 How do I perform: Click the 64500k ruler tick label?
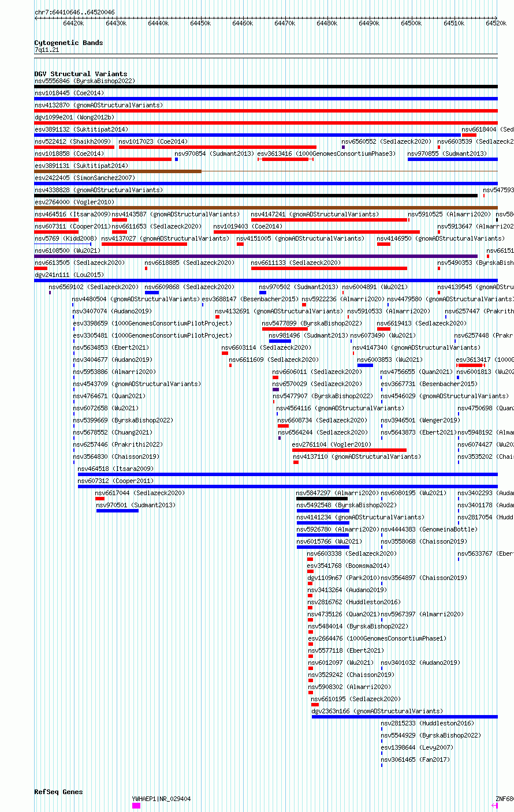coord(412,23)
